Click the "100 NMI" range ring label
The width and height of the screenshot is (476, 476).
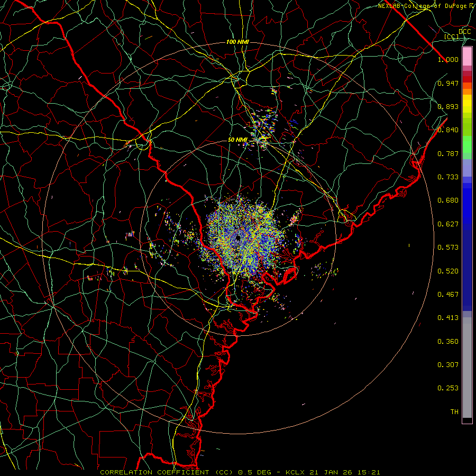coord(237,42)
